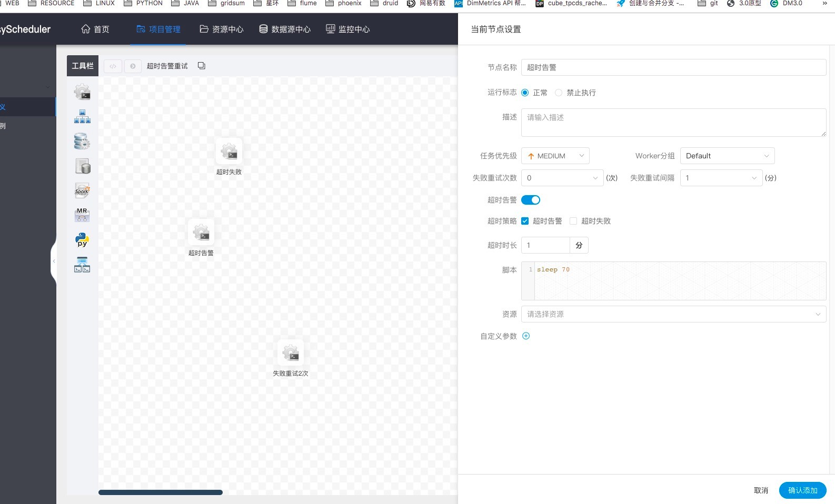Image resolution: width=835 pixels, height=504 pixels.
Task: Open the git bookmark folder
Action: pyautogui.click(x=708, y=3)
